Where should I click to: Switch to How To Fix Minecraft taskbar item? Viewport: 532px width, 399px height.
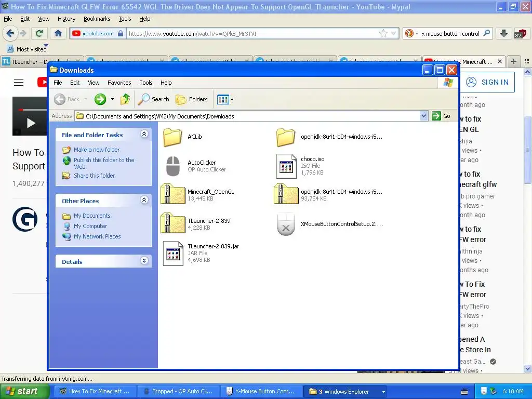click(x=96, y=391)
